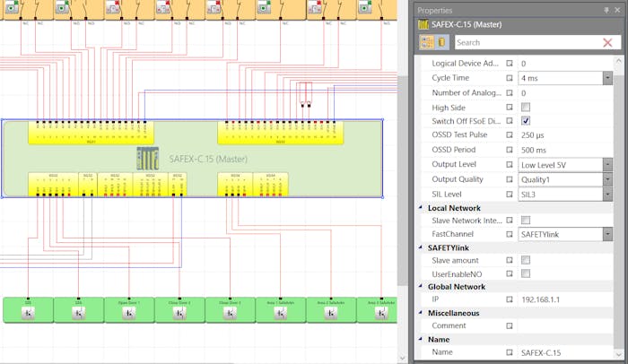Open the FastChannel dropdown
The height and width of the screenshot is (364, 628).
(607, 234)
